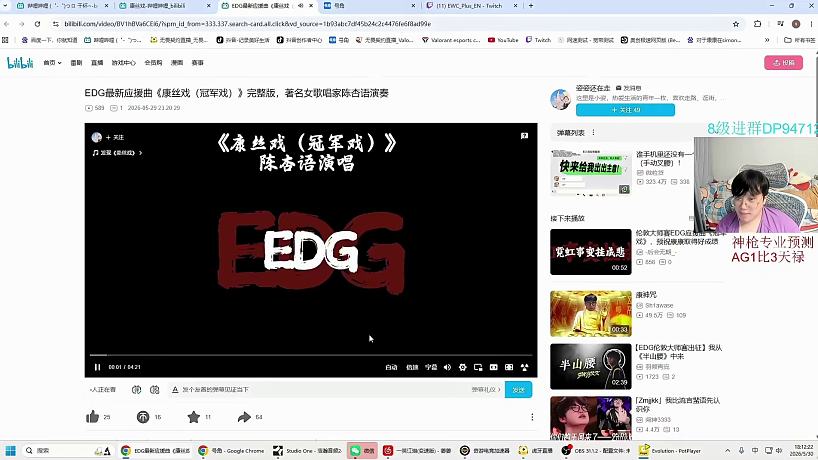Open the 快来给我出出主意 ad thumbnail

591,172
